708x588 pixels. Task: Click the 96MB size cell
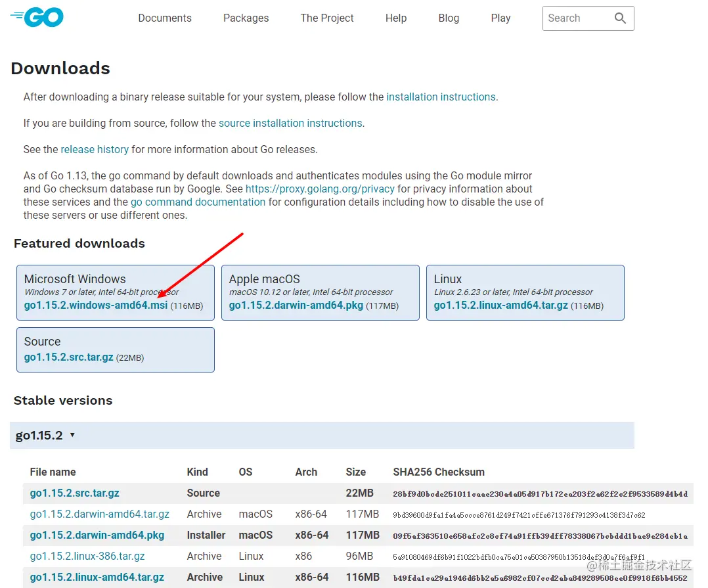359,556
